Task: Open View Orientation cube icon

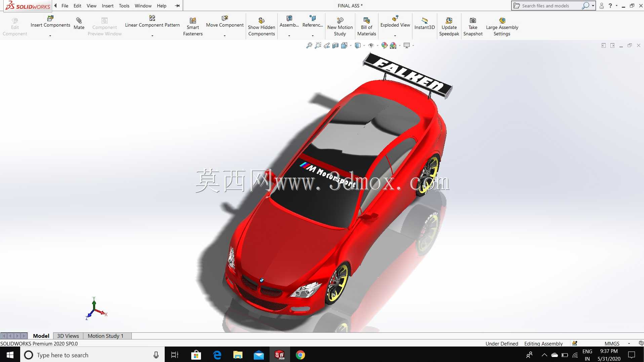Action: tap(344, 45)
